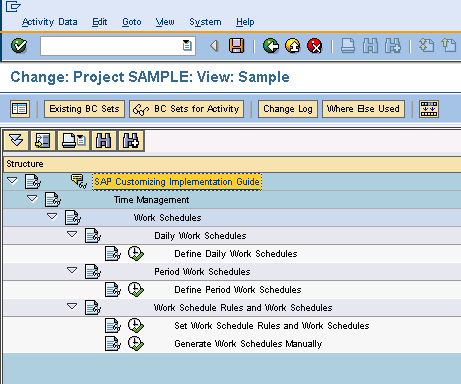Viewport: 461px width, 384px height.
Task: Open documentation icon for Daily Work Schedules
Action: pyautogui.click(x=93, y=236)
